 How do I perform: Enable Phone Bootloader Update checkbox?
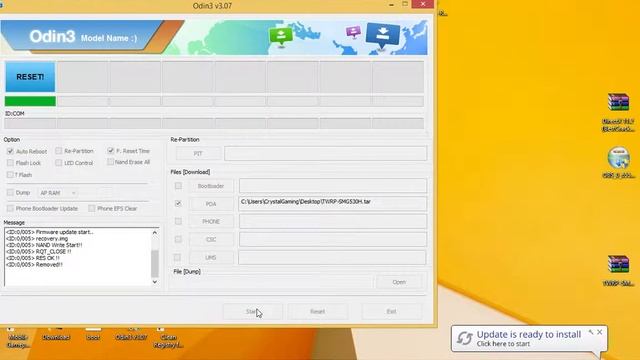click(10, 208)
